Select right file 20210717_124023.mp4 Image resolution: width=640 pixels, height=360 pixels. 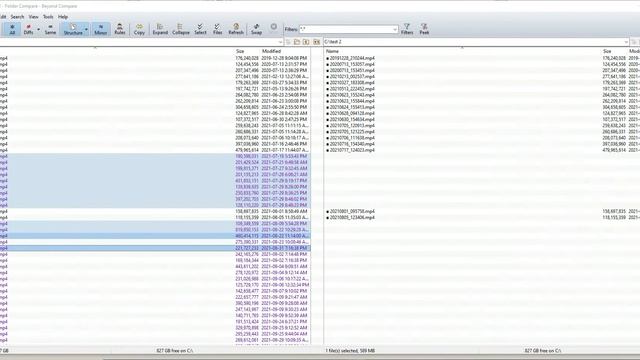[x=352, y=150]
